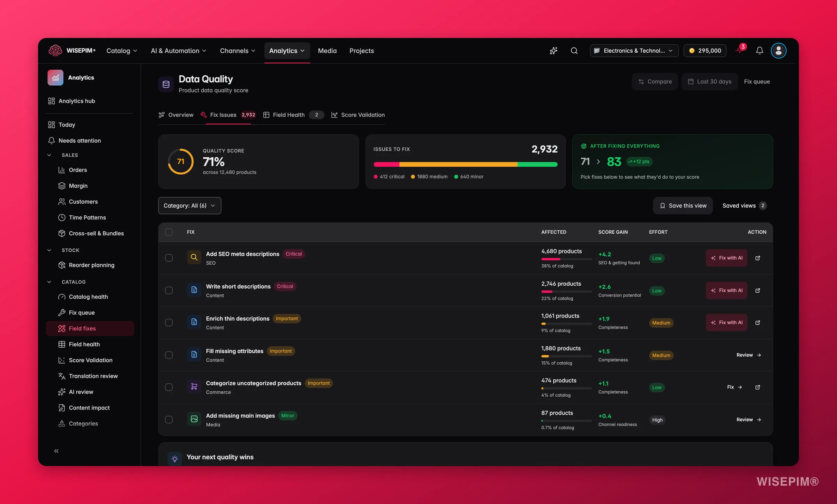Collapse the sidebar with double chevron
Viewport: 837px width, 504px height.
coord(56,451)
